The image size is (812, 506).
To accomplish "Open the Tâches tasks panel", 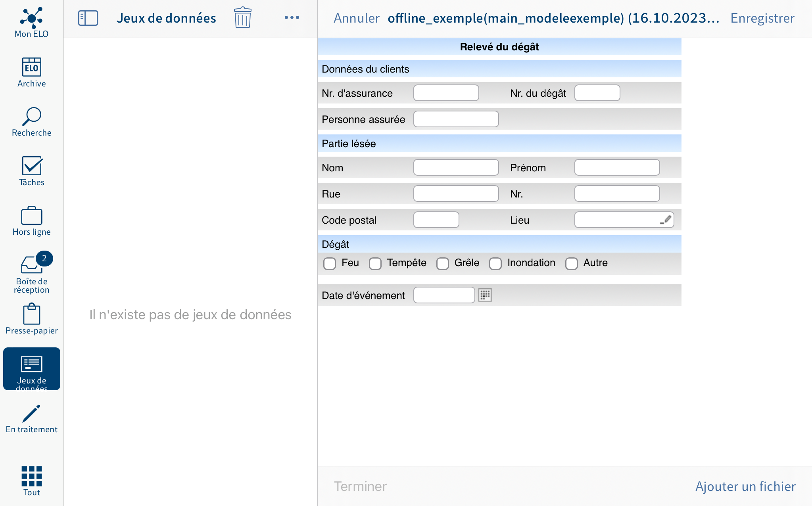I will (32, 171).
